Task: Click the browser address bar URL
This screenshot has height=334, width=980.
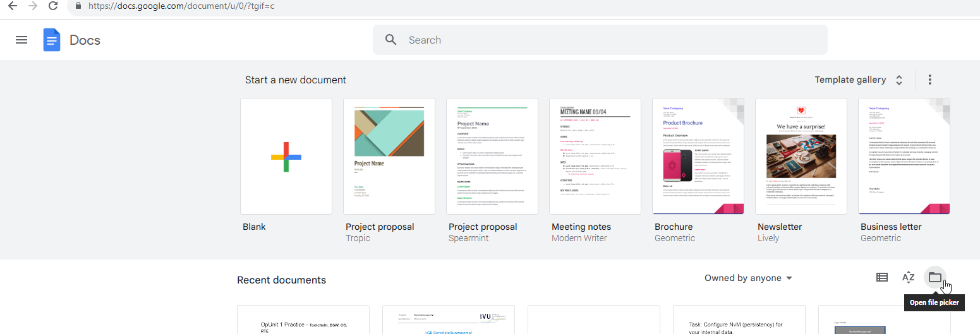Action: tap(181, 6)
